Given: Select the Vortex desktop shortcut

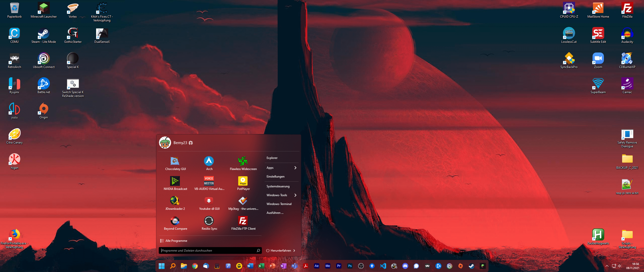Looking at the screenshot, I should (73, 10).
